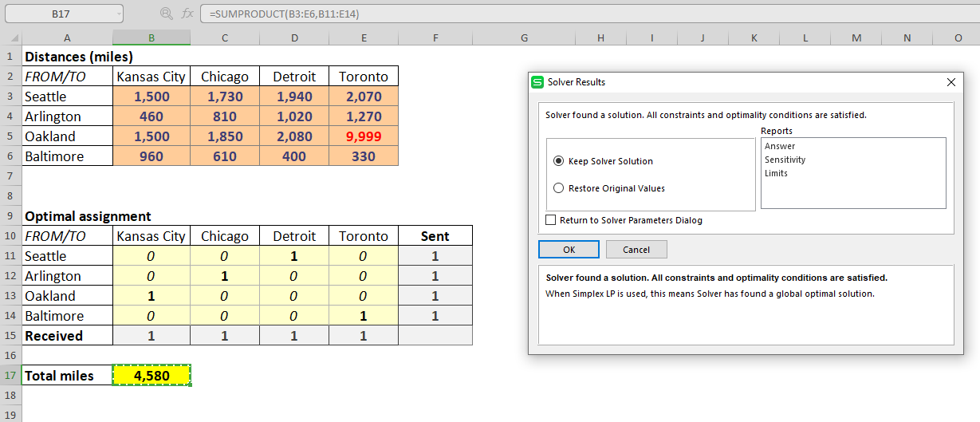
Task: Select the Answer report
Action: pos(779,146)
